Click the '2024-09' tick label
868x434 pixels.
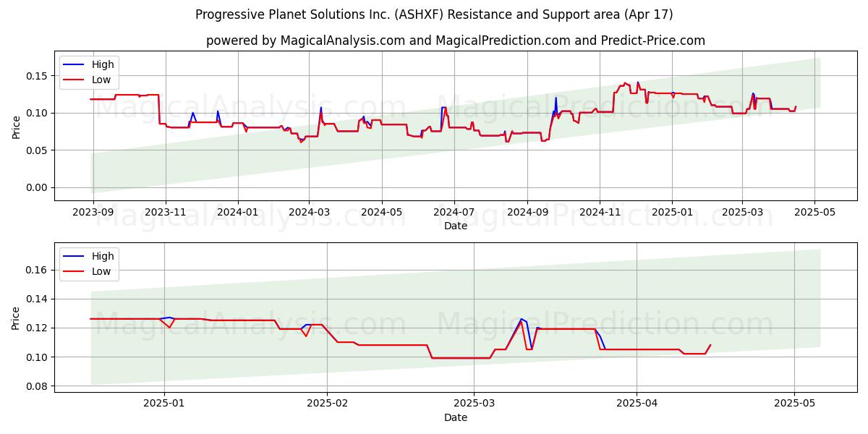(x=527, y=211)
